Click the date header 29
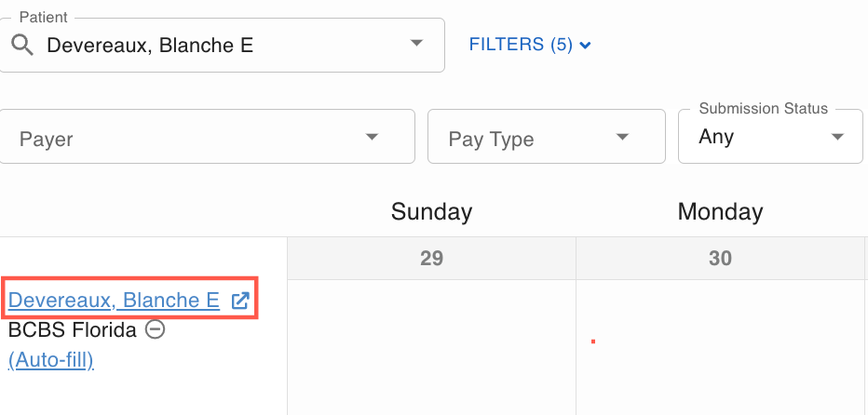Viewport: 868px width, 415px height. [x=432, y=259]
